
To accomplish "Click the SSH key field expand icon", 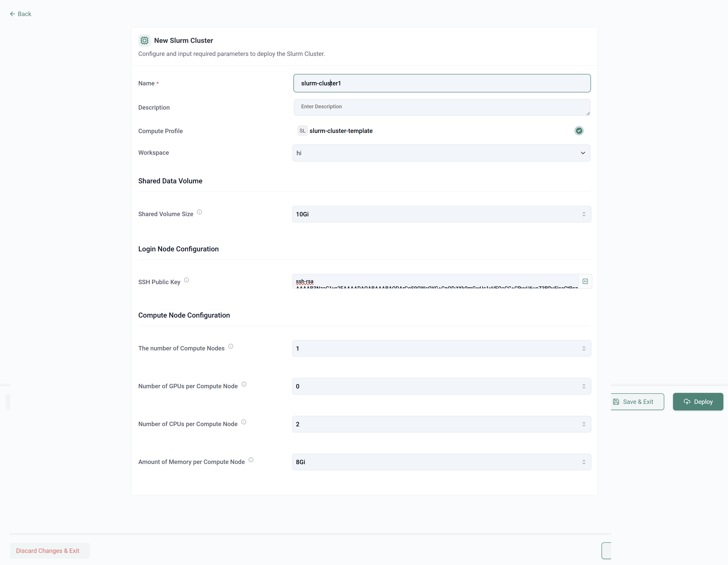I will 585,282.
